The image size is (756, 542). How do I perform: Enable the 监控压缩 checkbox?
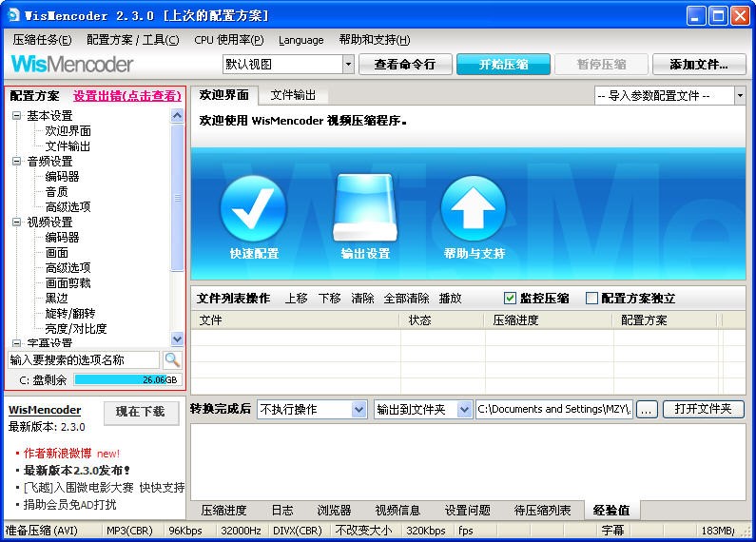pos(510,299)
